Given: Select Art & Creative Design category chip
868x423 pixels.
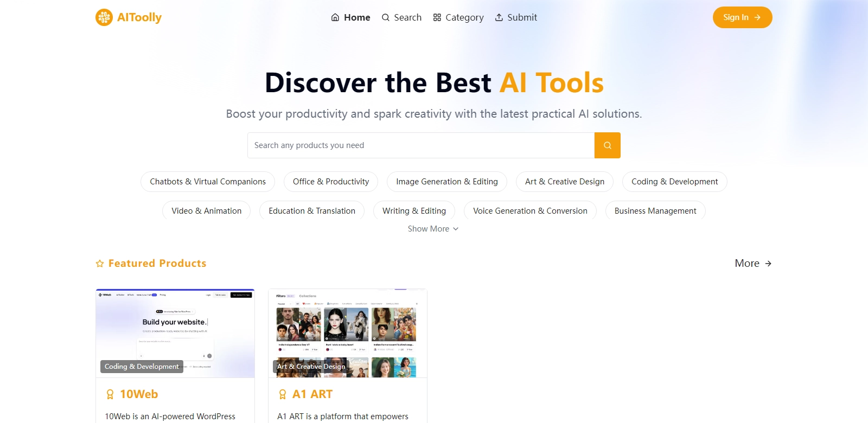Looking at the screenshot, I should (565, 182).
